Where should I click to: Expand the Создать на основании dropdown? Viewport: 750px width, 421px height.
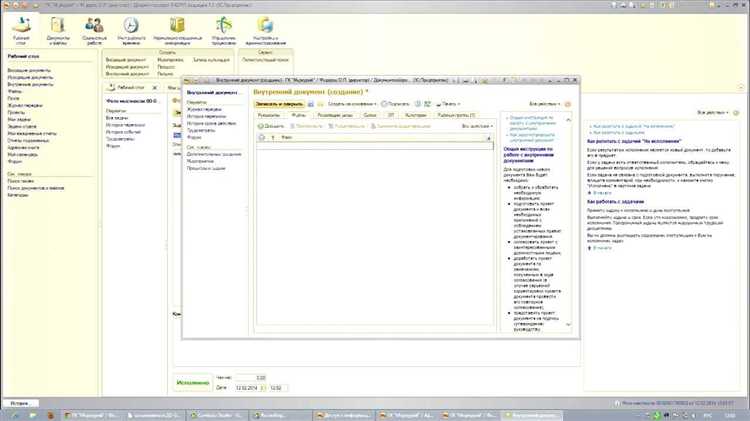tap(350, 103)
